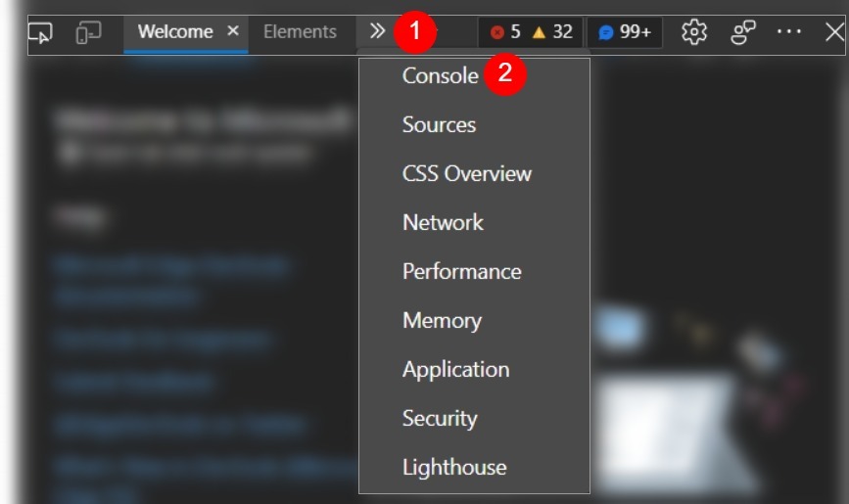Select CSS Overview in the list
The height and width of the screenshot is (504, 849).
point(466,173)
